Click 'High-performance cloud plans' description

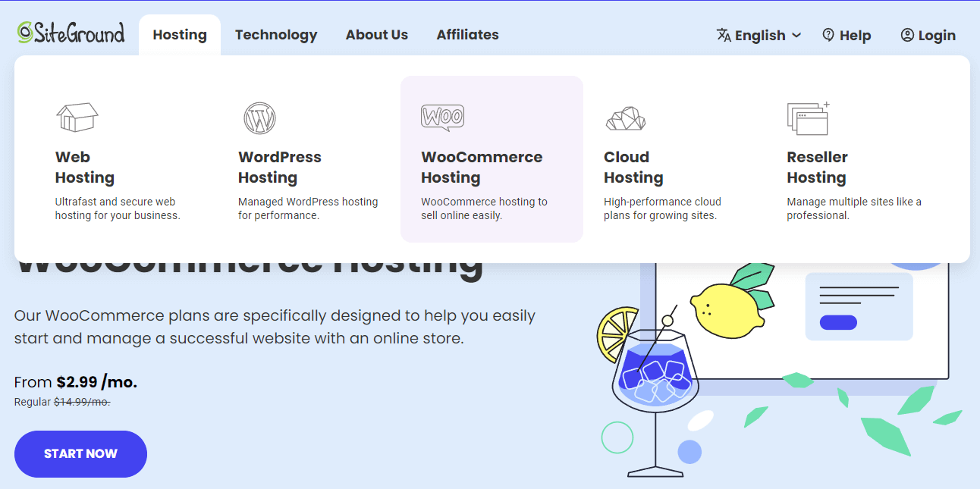point(662,208)
